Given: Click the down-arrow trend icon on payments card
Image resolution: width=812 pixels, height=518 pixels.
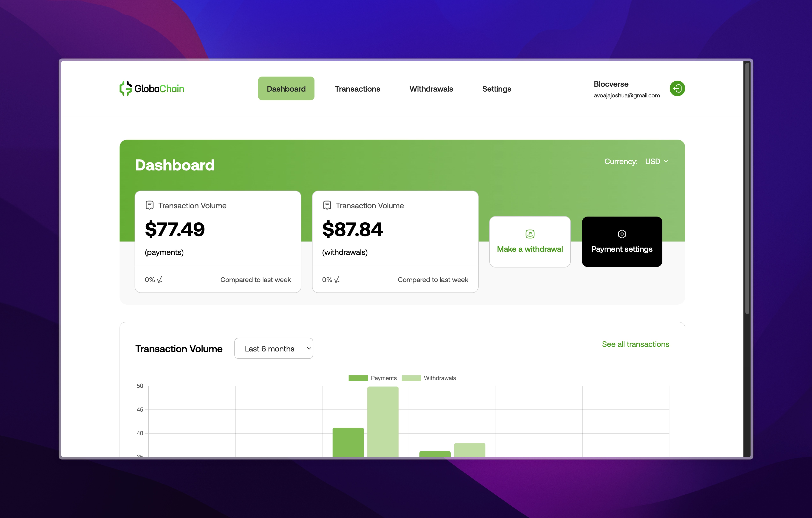Looking at the screenshot, I should [160, 279].
